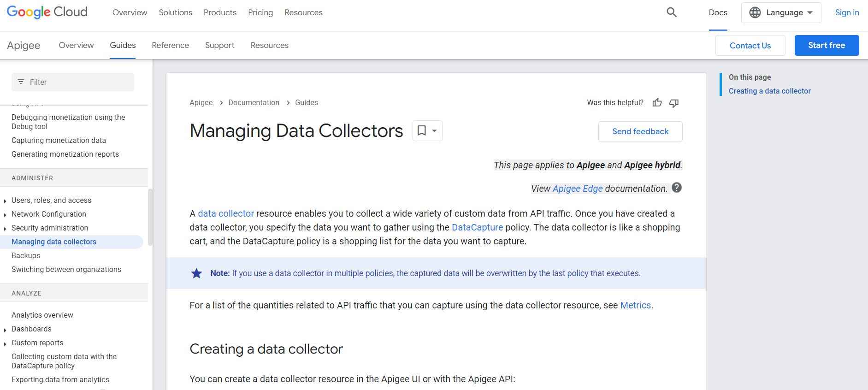This screenshot has width=868, height=390.
Task: Expand Dashboards tree item
Action: pyautogui.click(x=5, y=330)
